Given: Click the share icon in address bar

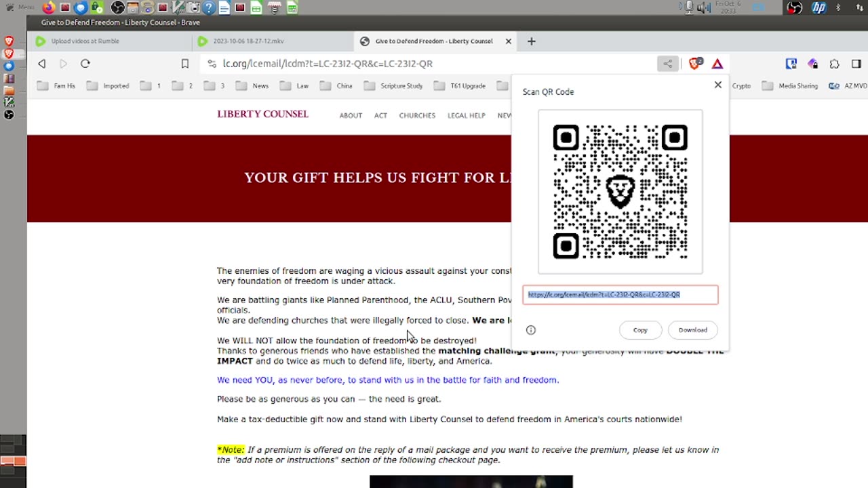Looking at the screenshot, I should click(x=668, y=64).
